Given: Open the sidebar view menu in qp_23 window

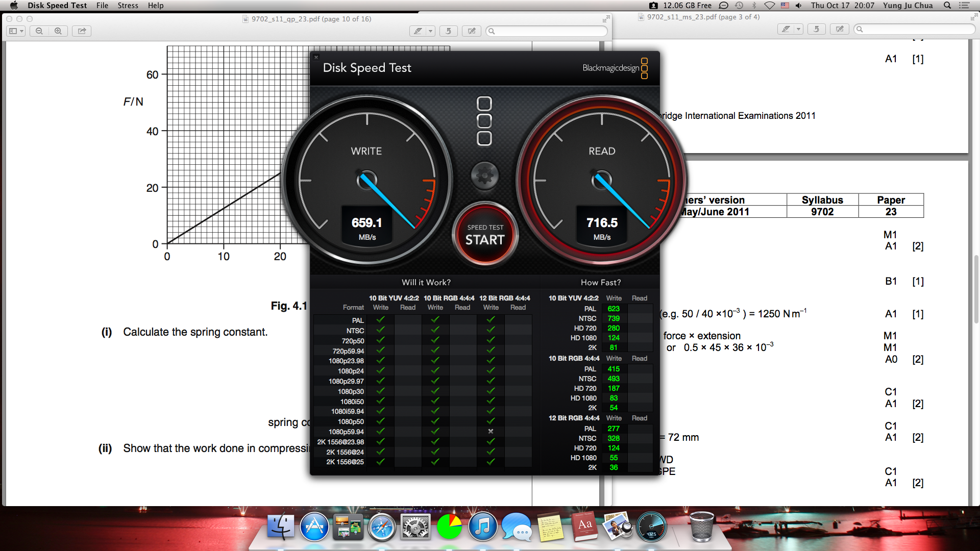Looking at the screenshot, I should click(x=16, y=31).
